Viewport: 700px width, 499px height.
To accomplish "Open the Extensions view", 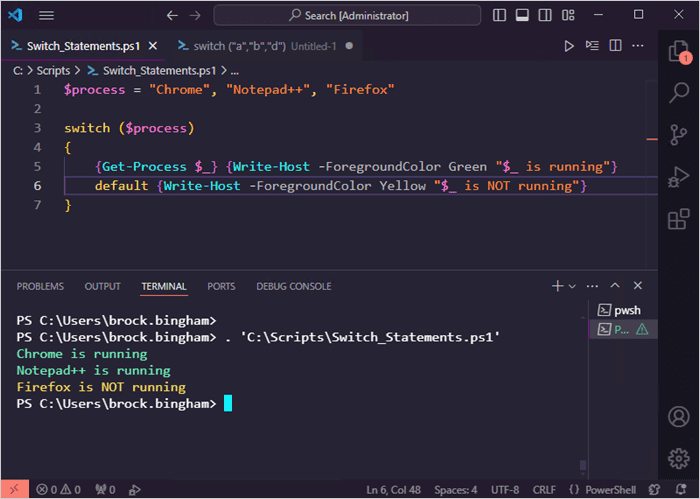I will (x=679, y=219).
